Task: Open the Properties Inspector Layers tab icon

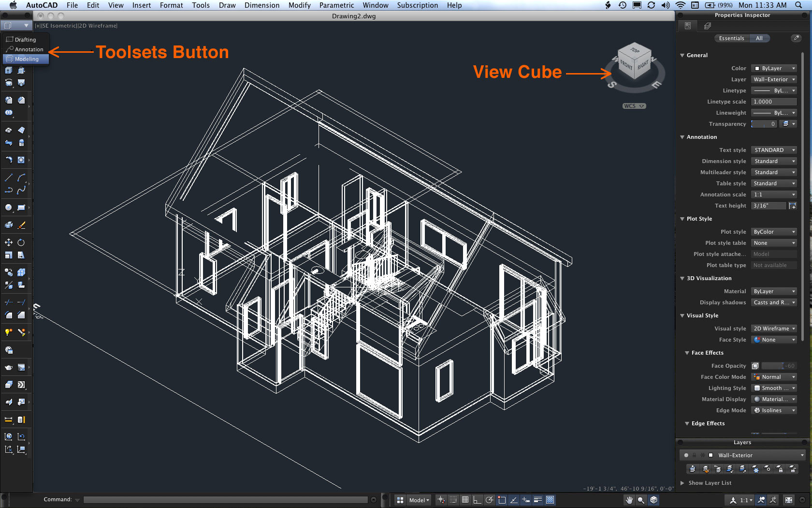Action: tap(707, 26)
